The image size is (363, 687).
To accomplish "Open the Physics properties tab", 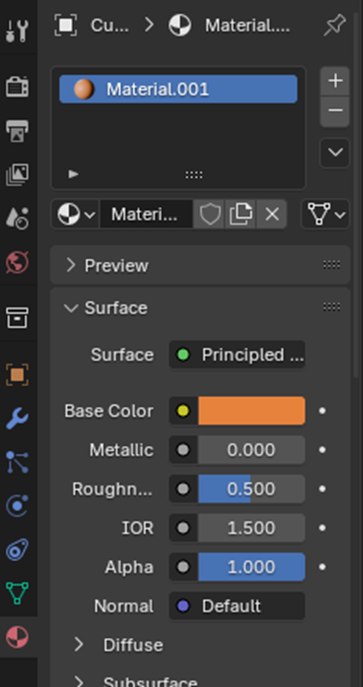I will pos(18,506).
